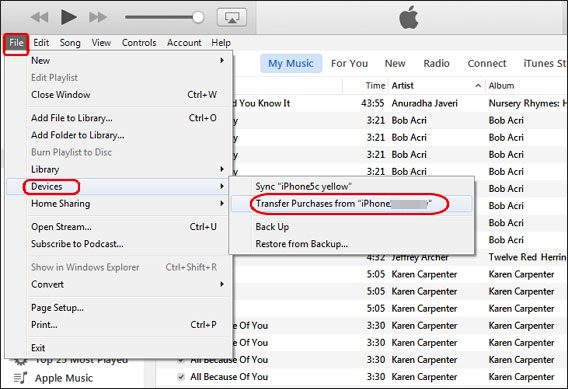This screenshot has height=389, width=568.
Task: Switch to the My Music tab
Action: (291, 63)
